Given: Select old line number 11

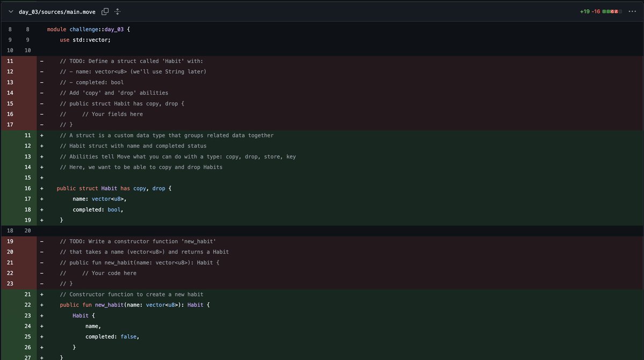Looking at the screenshot, I should click(10, 61).
